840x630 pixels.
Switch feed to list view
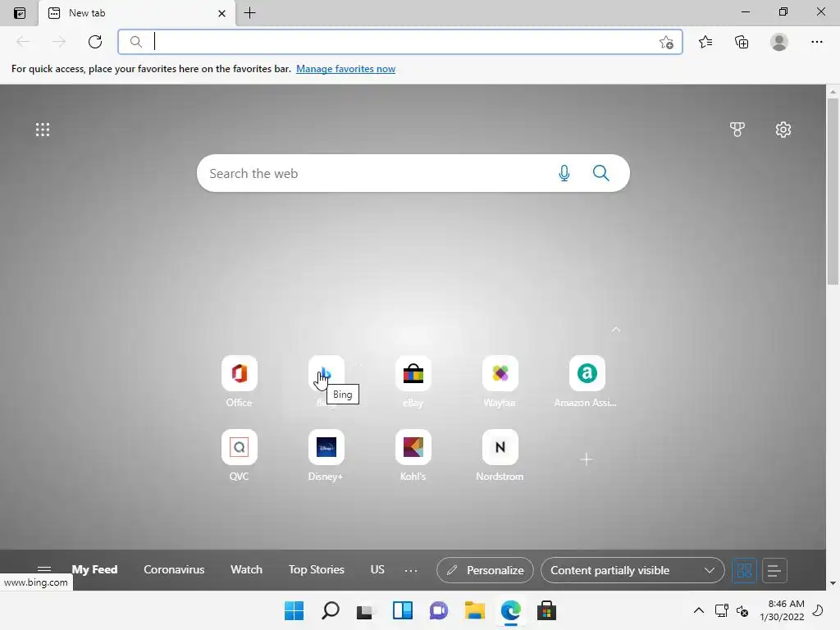coord(774,571)
